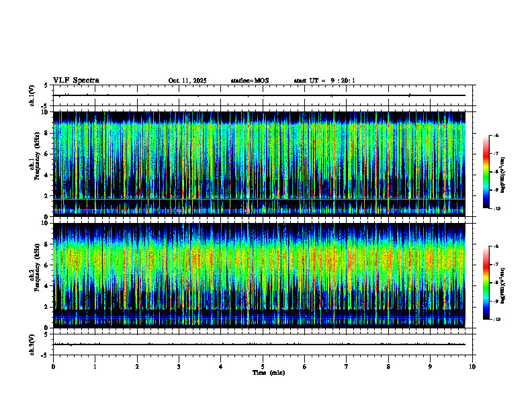The width and height of the screenshot is (532, 411).
Task: Select the 'start UT = 9 : 20: 1' text
Action: [x=324, y=81]
